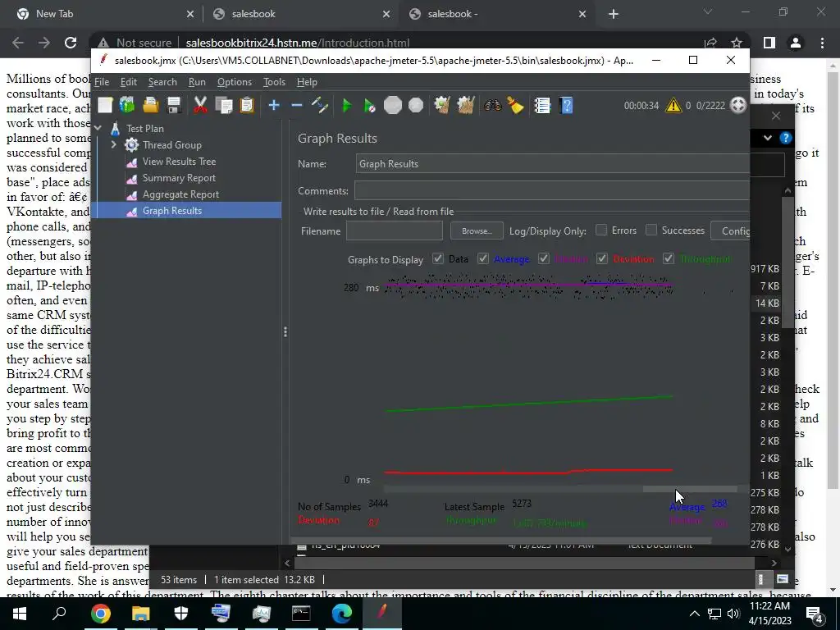
Task: Collapse the Test Plan node arrow
Action: tap(98, 129)
